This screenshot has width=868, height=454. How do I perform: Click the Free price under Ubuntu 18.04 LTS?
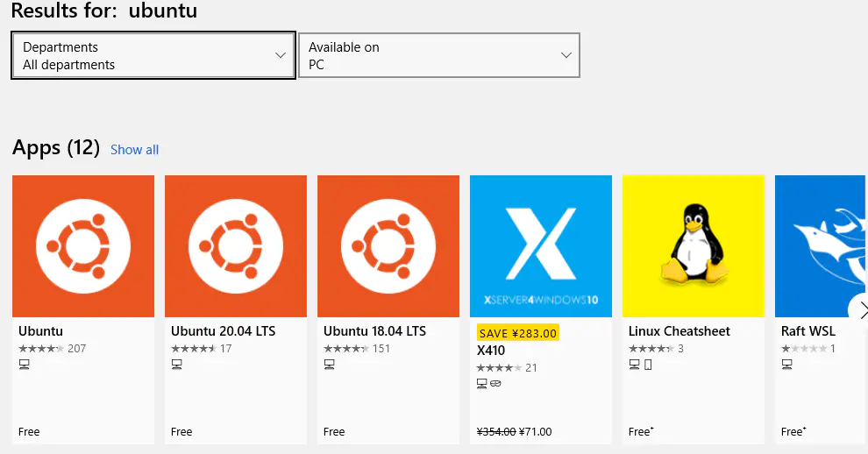[x=334, y=432]
